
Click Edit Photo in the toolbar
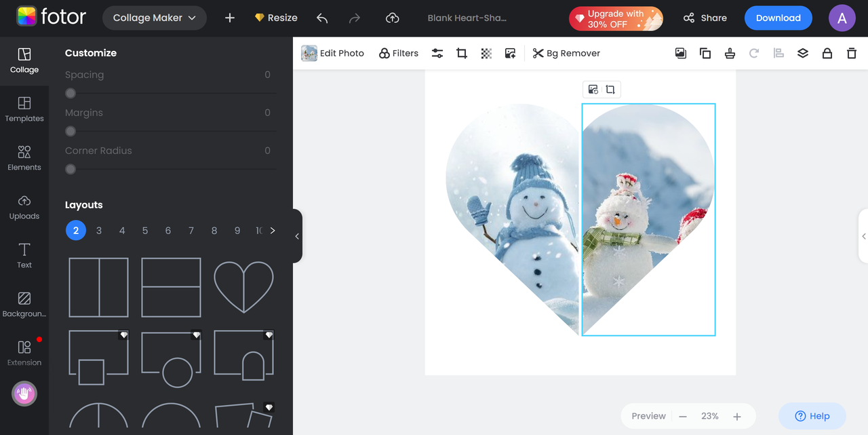point(333,53)
